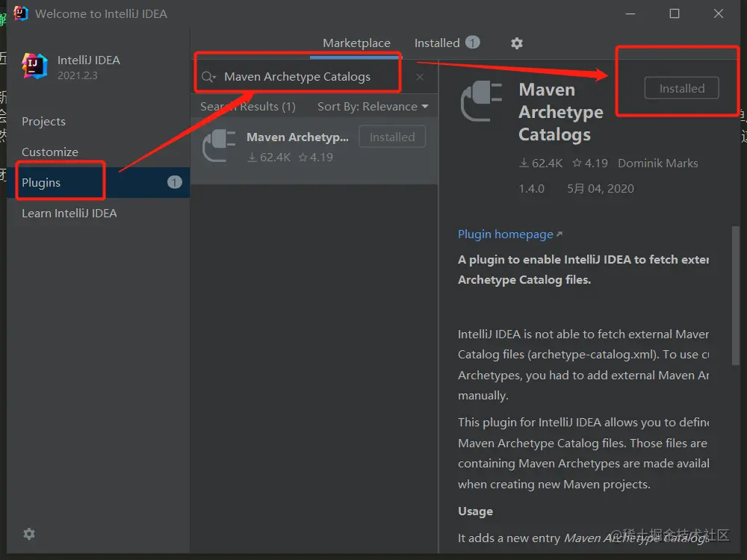
Task: Open the Projects section
Action: tap(44, 122)
